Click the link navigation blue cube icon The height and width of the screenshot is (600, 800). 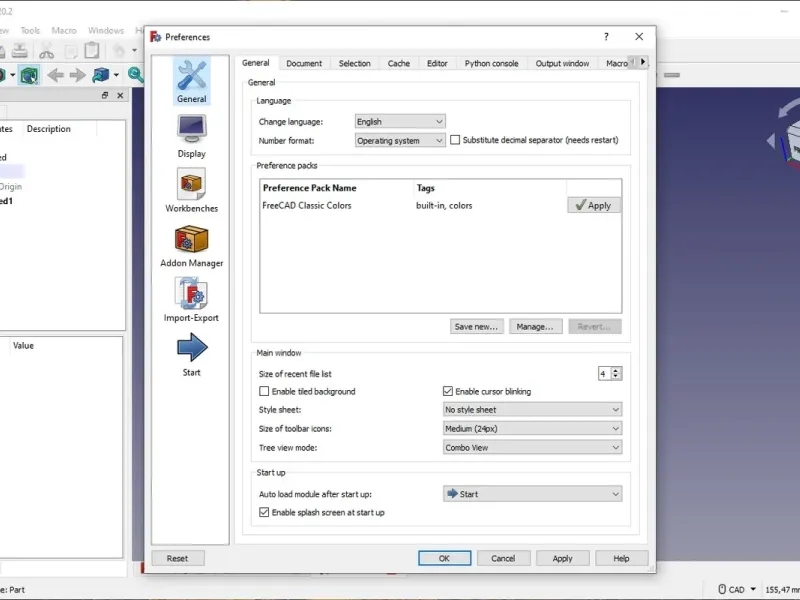[x=101, y=76]
